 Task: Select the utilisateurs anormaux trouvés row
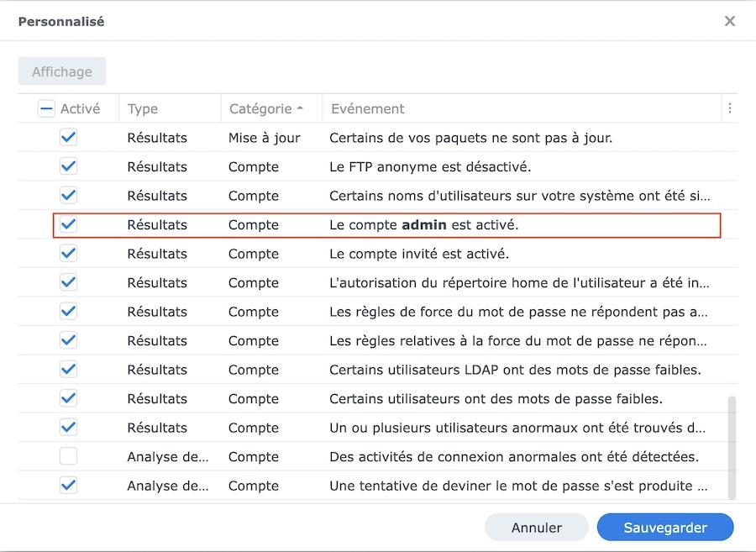point(517,428)
